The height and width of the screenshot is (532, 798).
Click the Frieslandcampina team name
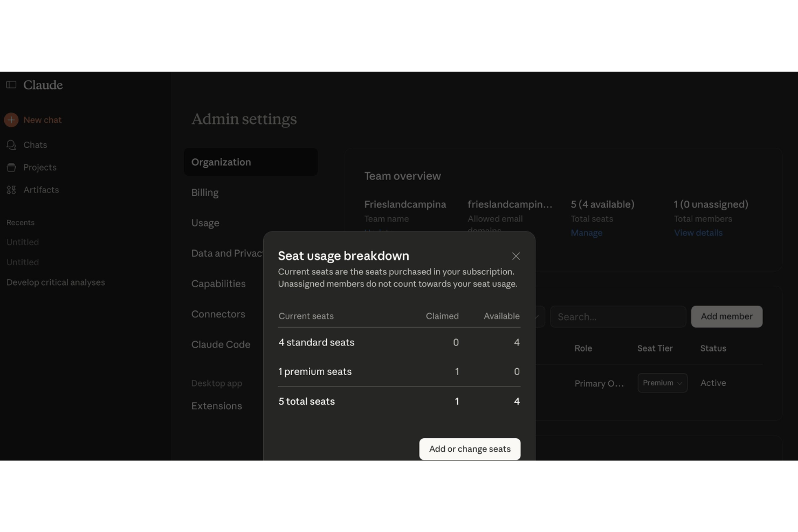coord(405,204)
